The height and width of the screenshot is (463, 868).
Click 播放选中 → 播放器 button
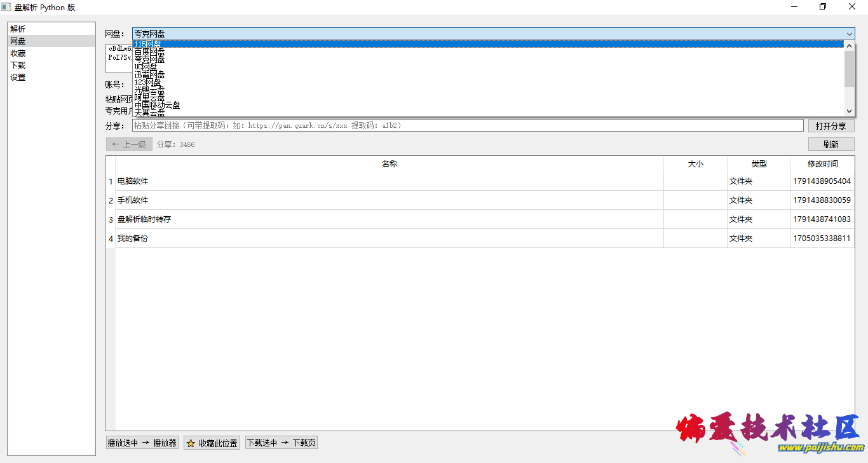click(142, 443)
